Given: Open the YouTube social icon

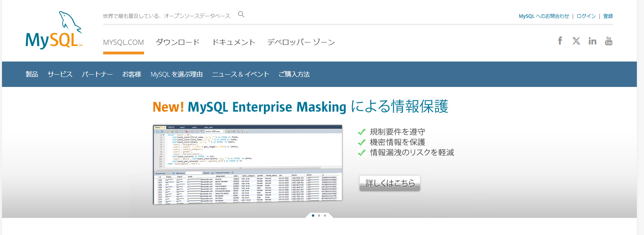Looking at the screenshot, I should pos(609,41).
